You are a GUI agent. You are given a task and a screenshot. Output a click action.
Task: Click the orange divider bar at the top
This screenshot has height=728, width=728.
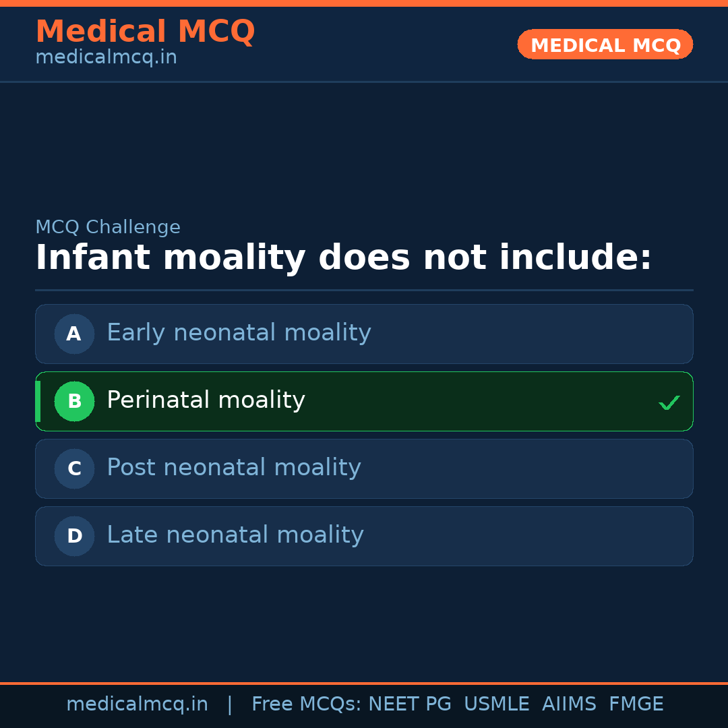[364, 3]
